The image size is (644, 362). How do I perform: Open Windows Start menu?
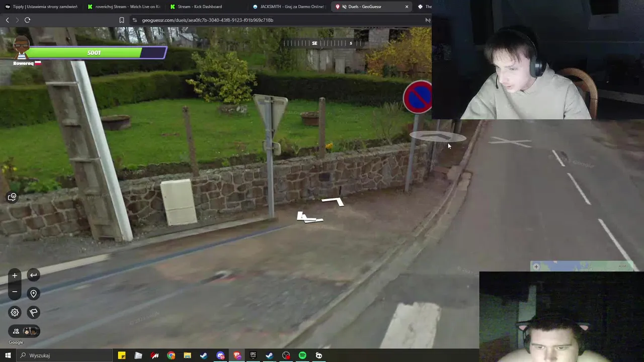pos(8,355)
